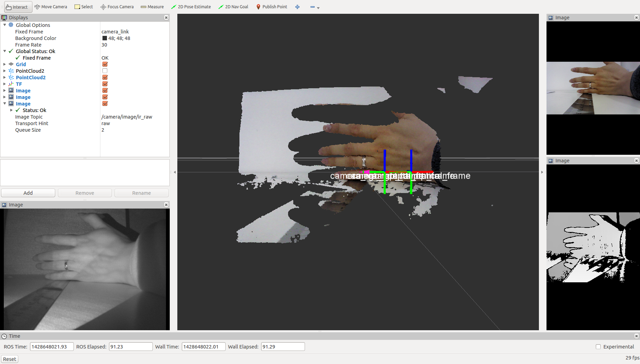
Task: Click the blue plus add-tool icon
Action: point(297,7)
